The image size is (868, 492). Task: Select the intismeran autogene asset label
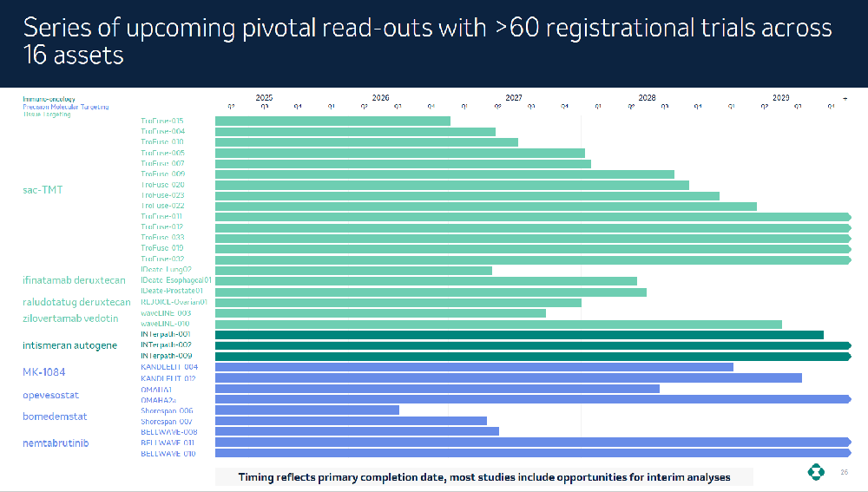click(69, 345)
